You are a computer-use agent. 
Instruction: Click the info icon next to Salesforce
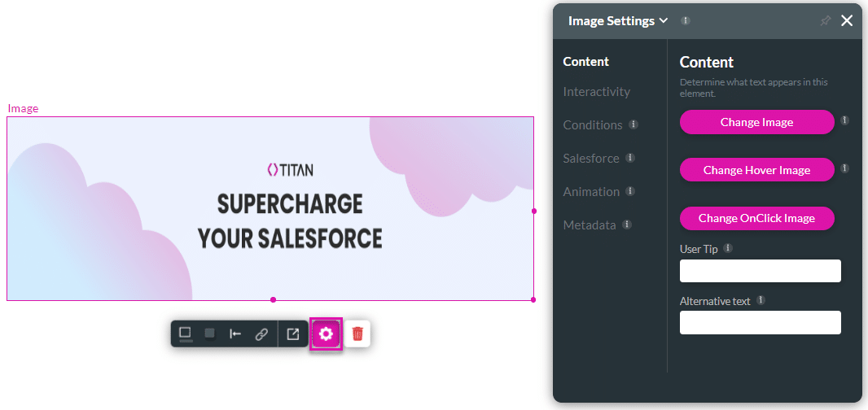[x=630, y=158]
